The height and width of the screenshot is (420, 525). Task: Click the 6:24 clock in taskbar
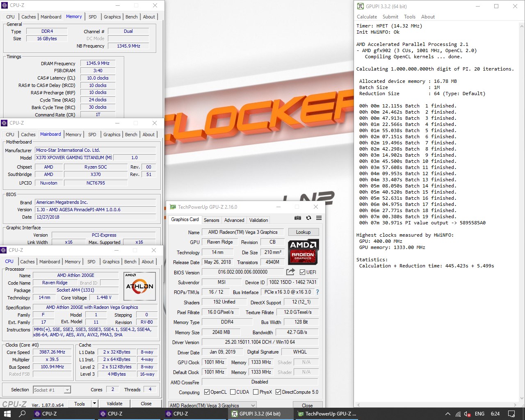(x=495, y=414)
